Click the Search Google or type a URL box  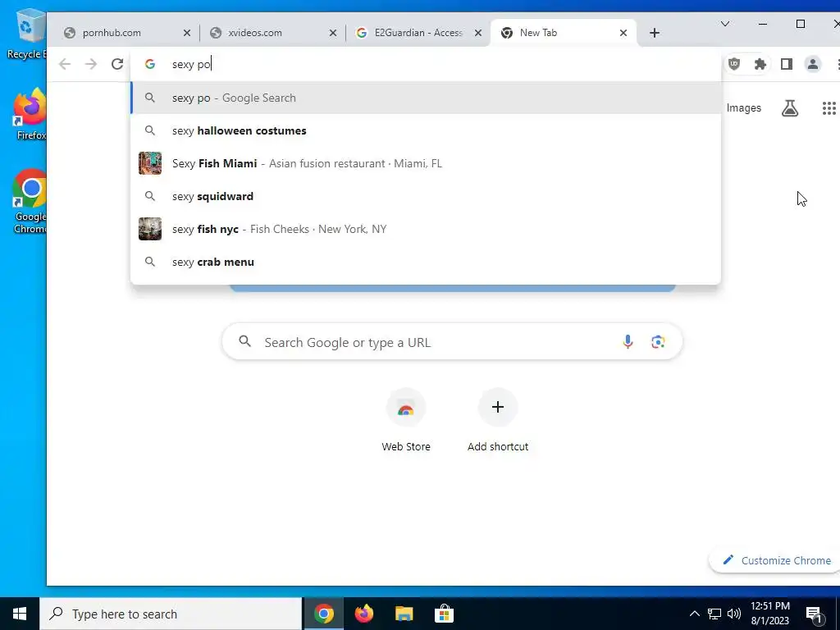pyautogui.click(x=452, y=342)
